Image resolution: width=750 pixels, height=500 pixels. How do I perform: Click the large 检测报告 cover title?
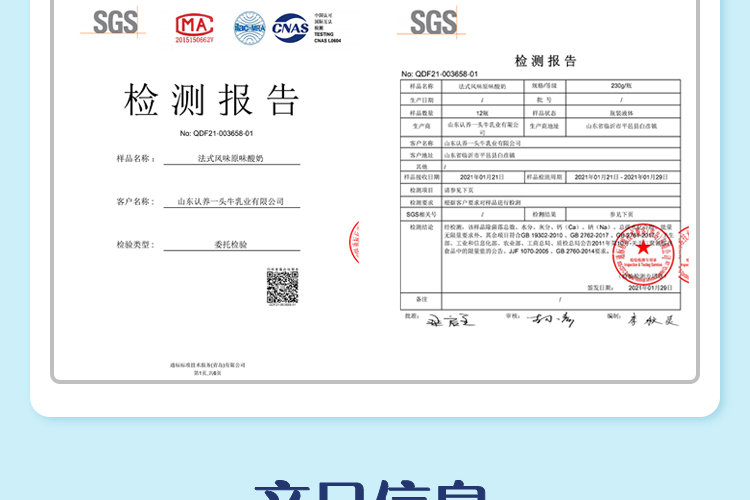[x=211, y=100]
